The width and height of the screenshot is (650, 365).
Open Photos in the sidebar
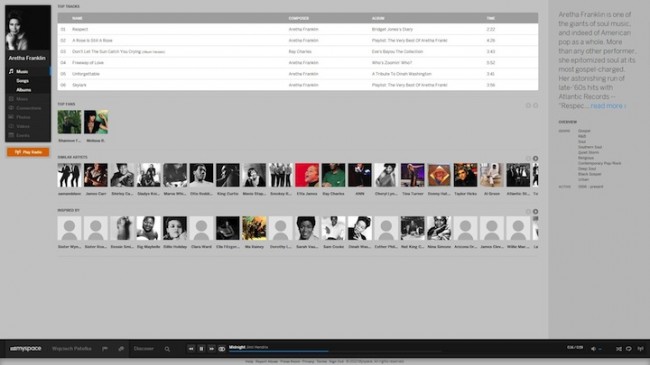pos(23,117)
